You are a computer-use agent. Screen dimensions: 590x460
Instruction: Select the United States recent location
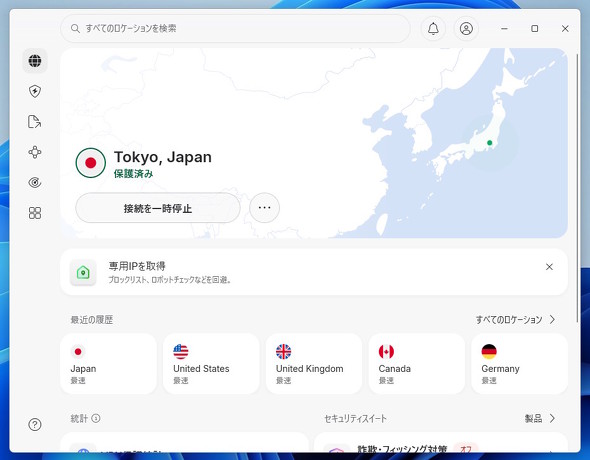[x=211, y=364]
